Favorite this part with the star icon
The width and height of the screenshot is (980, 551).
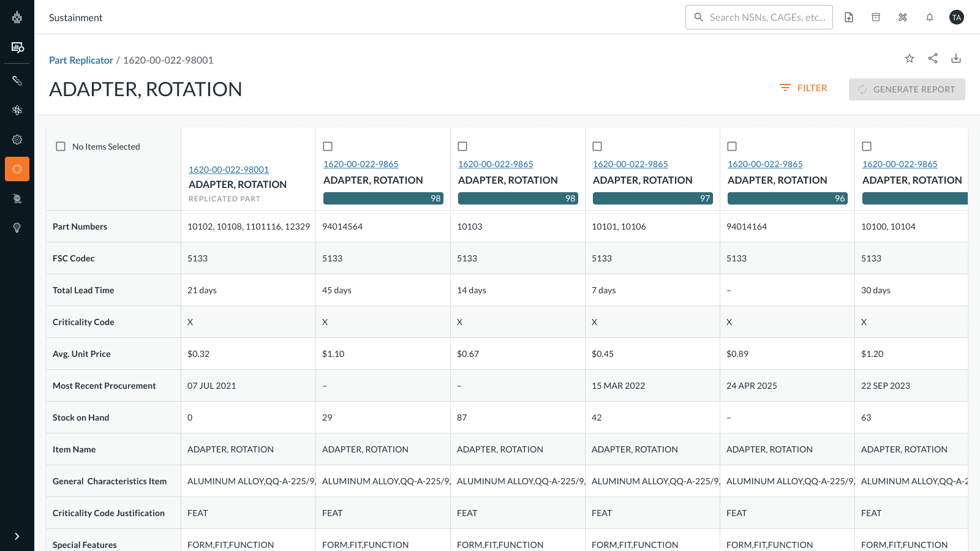pyautogui.click(x=910, y=58)
